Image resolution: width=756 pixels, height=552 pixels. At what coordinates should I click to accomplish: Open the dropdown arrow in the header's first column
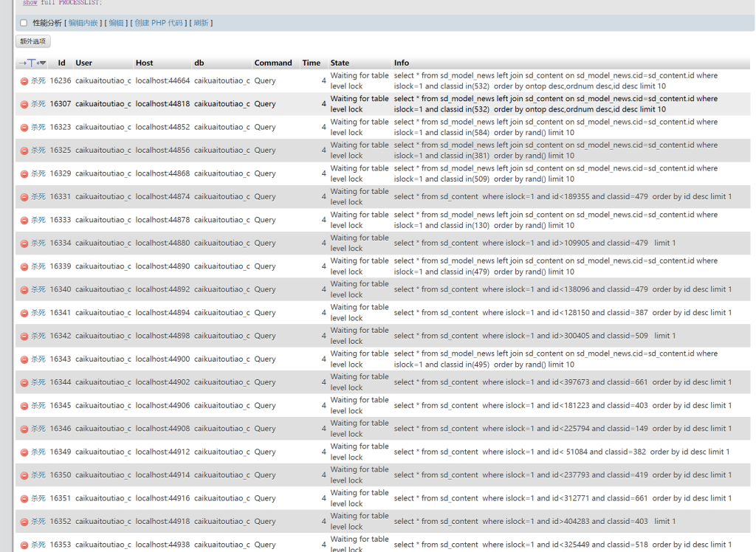coord(43,63)
